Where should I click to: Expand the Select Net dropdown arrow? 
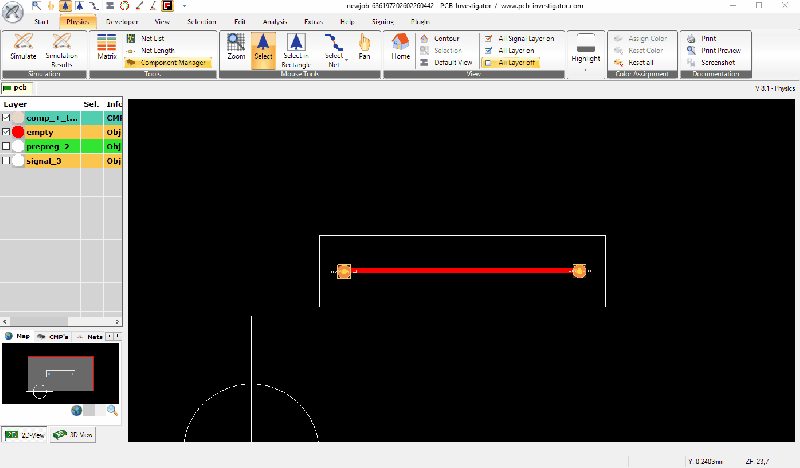(x=347, y=60)
